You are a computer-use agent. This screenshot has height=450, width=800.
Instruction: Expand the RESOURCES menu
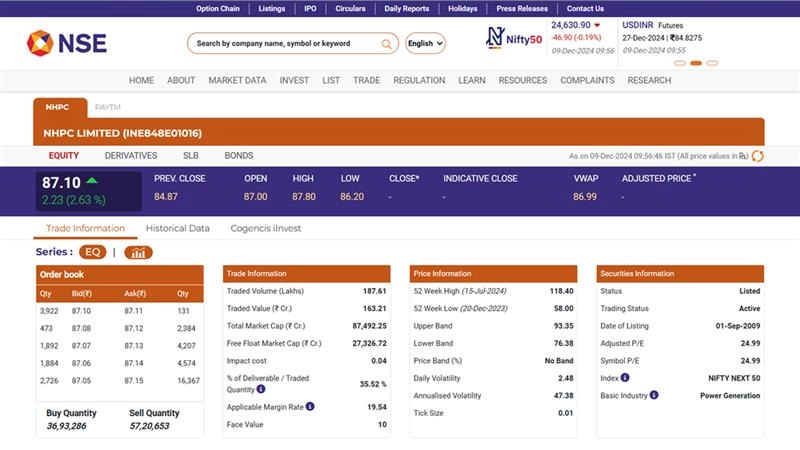(x=522, y=80)
